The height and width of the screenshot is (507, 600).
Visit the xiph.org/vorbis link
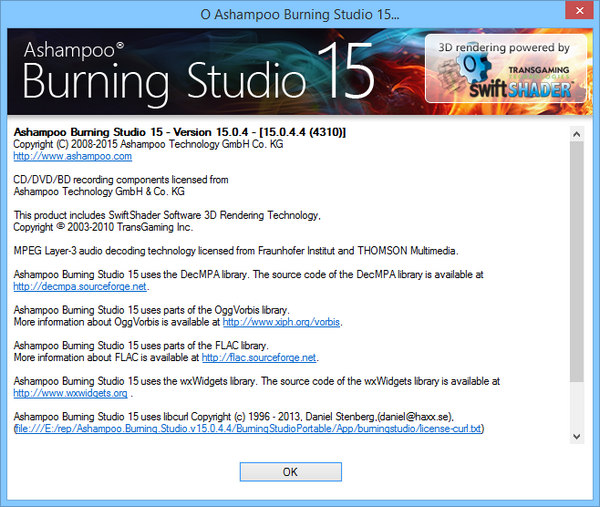[x=281, y=323]
